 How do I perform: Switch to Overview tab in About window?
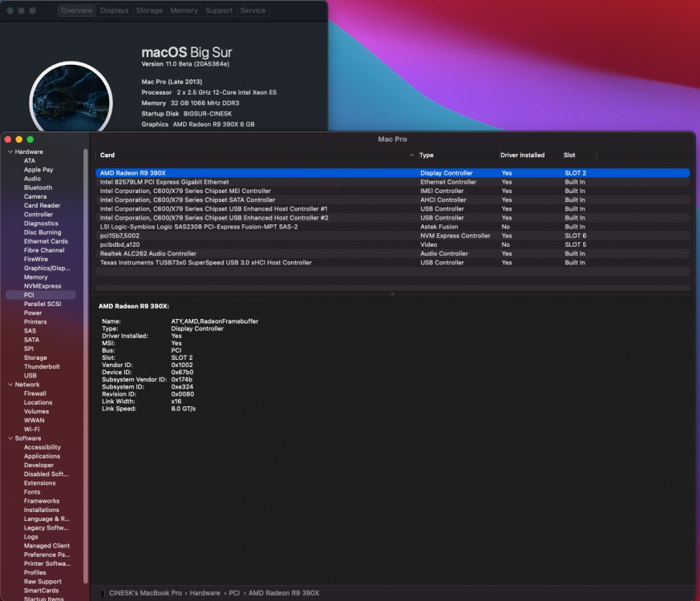pyautogui.click(x=77, y=10)
